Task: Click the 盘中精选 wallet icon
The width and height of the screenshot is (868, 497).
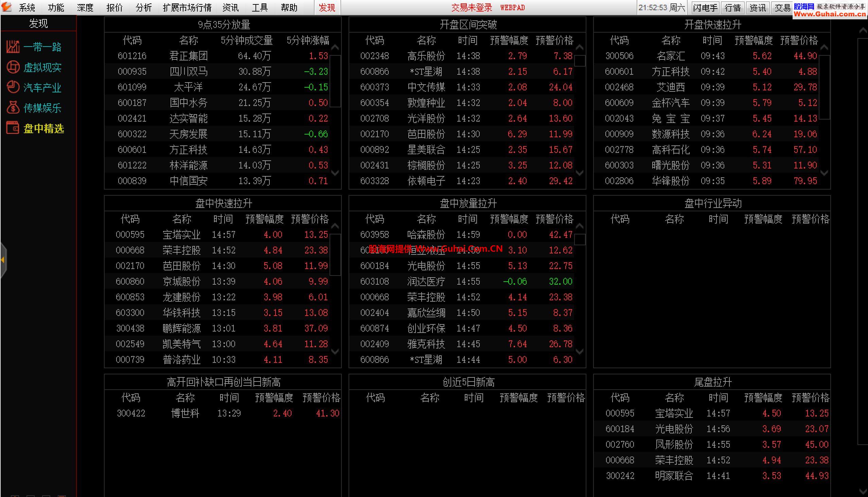Action: tap(13, 128)
